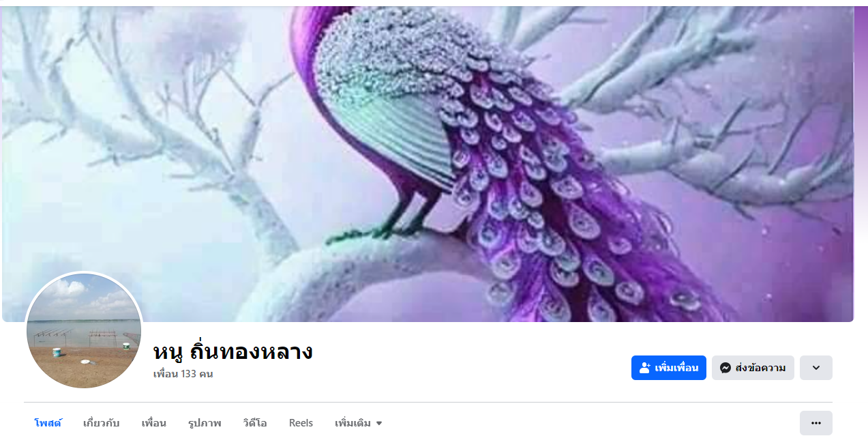Send a friend request with เพิ่มเพื่อน
The height and width of the screenshot is (436, 868).
(x=669, y=368)
